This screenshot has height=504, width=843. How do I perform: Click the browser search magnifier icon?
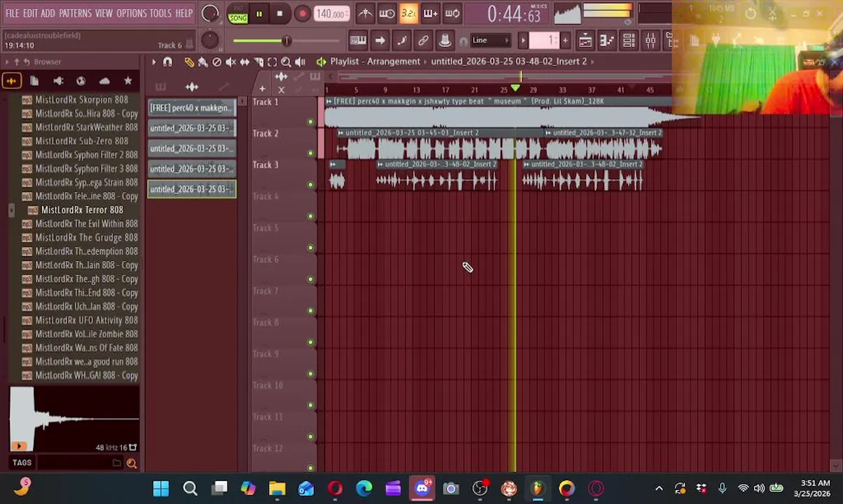click(x=131, y=463)
